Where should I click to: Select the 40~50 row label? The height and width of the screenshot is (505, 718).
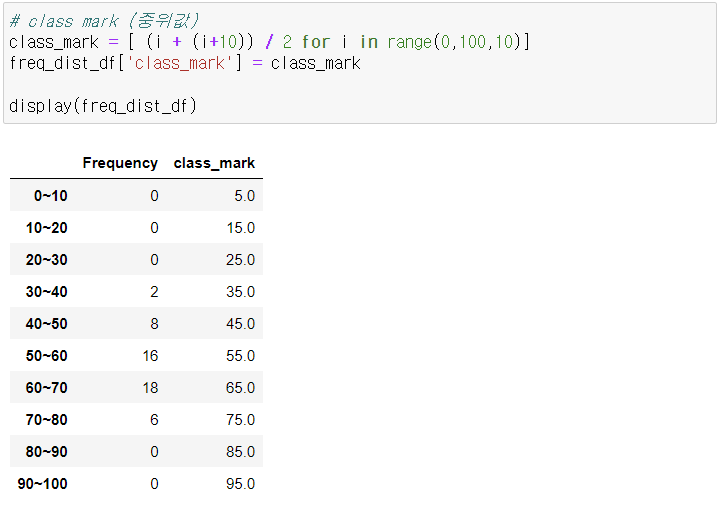coord(47,324)
